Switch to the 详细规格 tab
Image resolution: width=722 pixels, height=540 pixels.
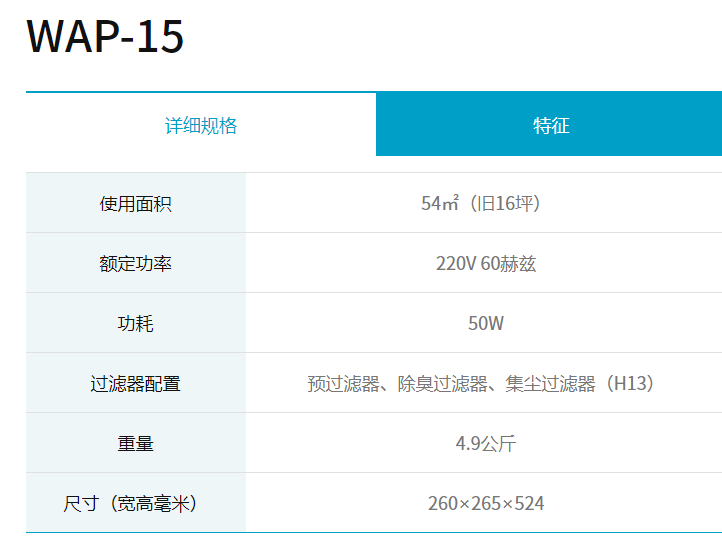click(x=201, y=126)
